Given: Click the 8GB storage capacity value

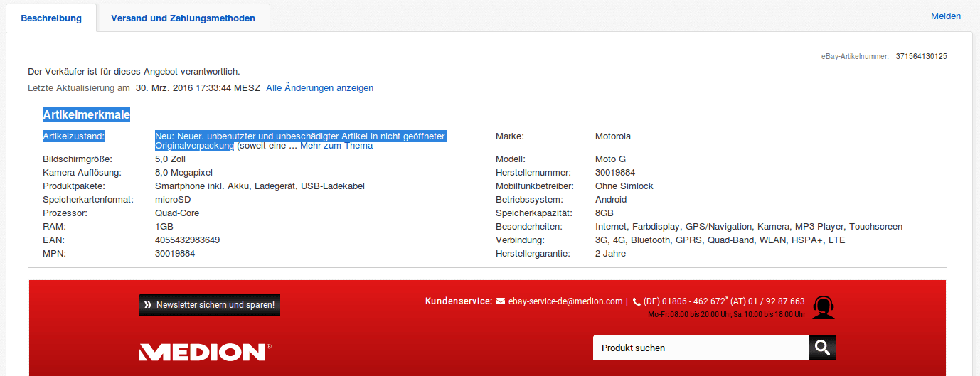Looking at the screenshot, I should 604,213.
